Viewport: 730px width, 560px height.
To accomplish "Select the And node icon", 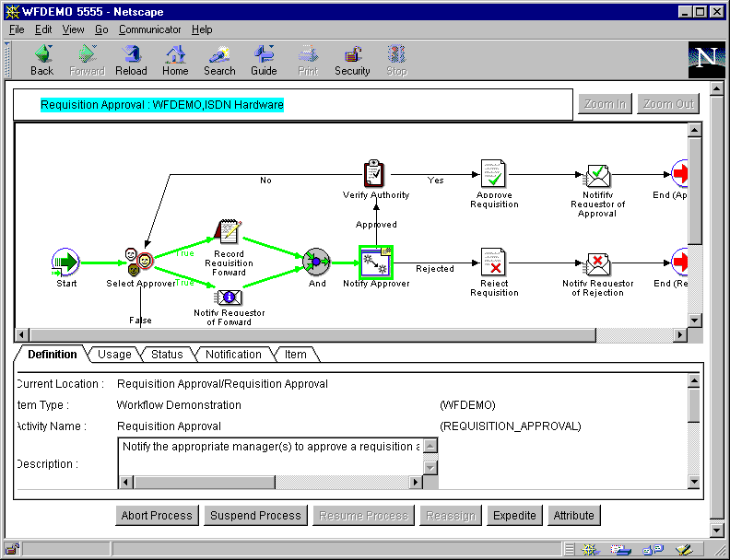I will point(316,262).
